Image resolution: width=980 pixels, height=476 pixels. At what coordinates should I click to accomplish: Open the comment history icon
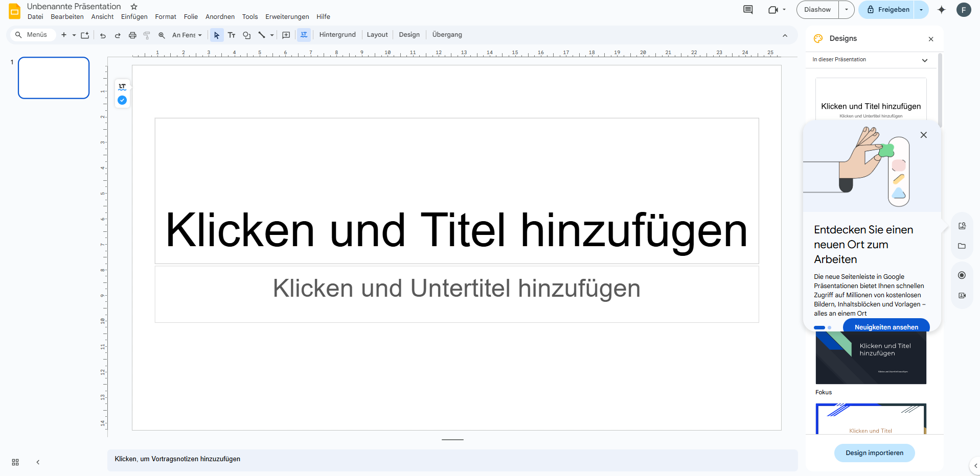748,10
